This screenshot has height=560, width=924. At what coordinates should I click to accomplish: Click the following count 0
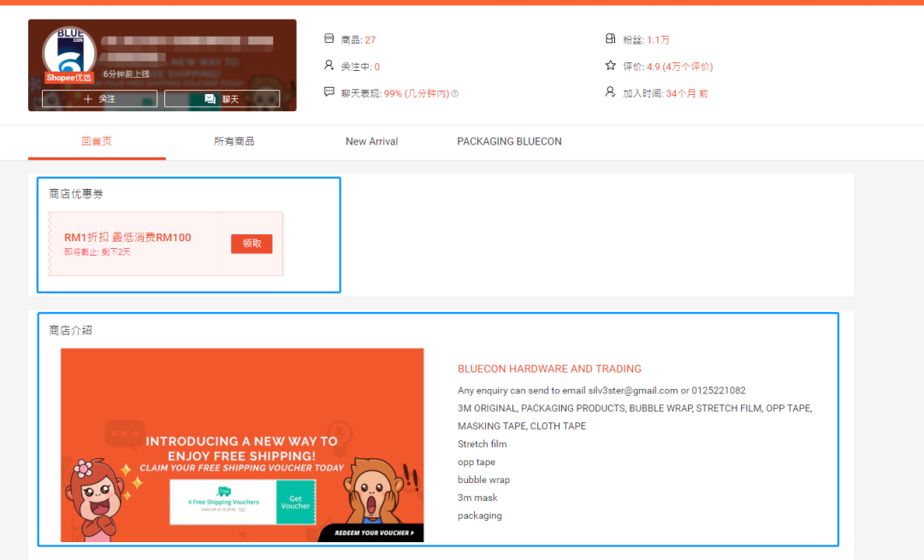[x=377, y=67]
